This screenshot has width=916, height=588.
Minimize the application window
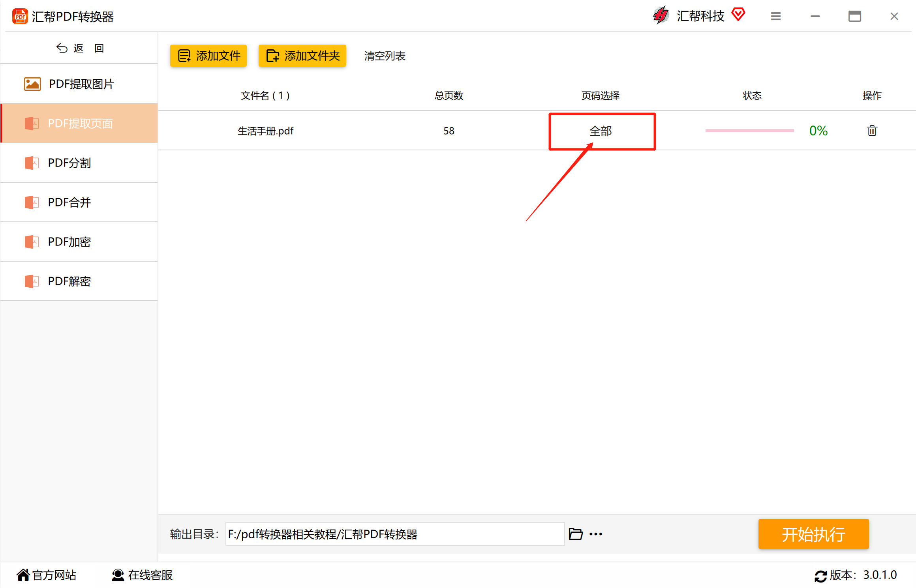coord(815,16)
